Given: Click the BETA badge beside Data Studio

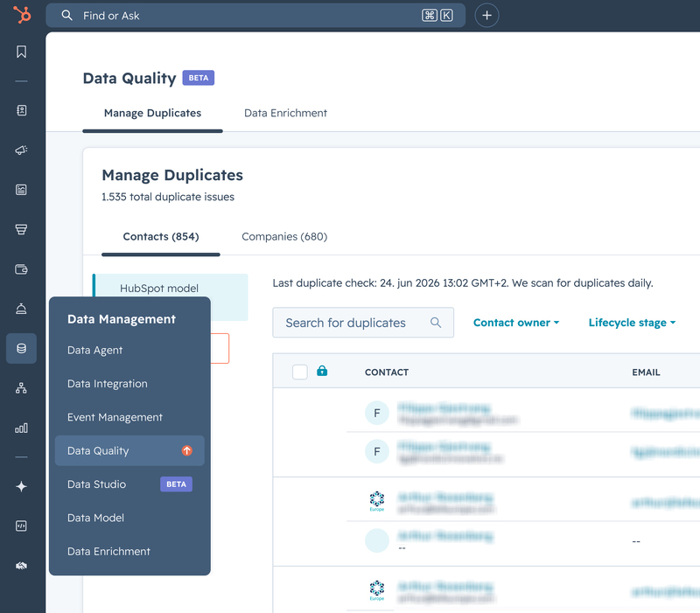Looking at the screenshot, I should coord(177,484).
